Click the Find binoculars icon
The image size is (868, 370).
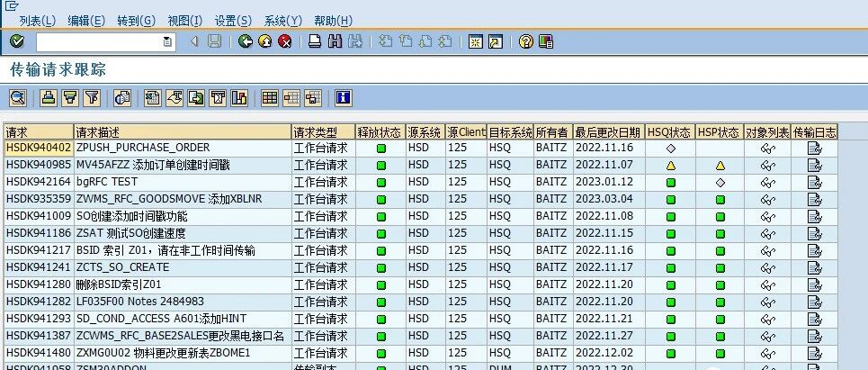coord(335,41)
